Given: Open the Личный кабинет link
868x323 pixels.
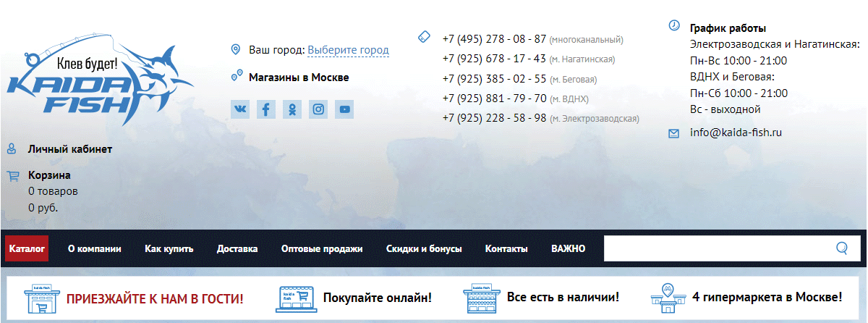Looking at the screenshot, I should (x=70, y=149).
